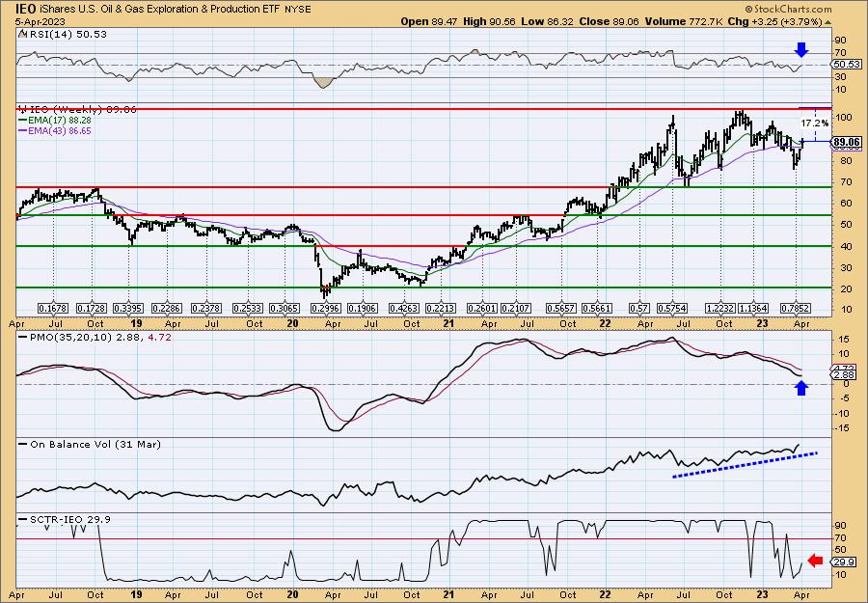This screenshot has width=868, height=603.
Task: Click the IEO ticker symbol in the header
Action: pos(25,10)
